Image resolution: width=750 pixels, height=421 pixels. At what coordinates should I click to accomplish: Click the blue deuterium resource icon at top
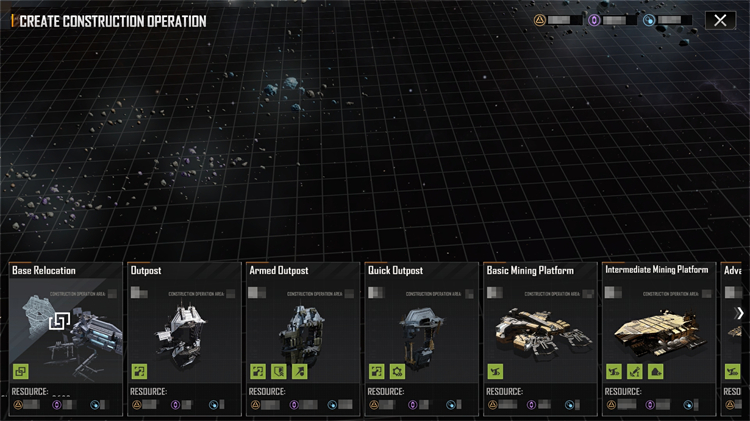pos(649,20)
